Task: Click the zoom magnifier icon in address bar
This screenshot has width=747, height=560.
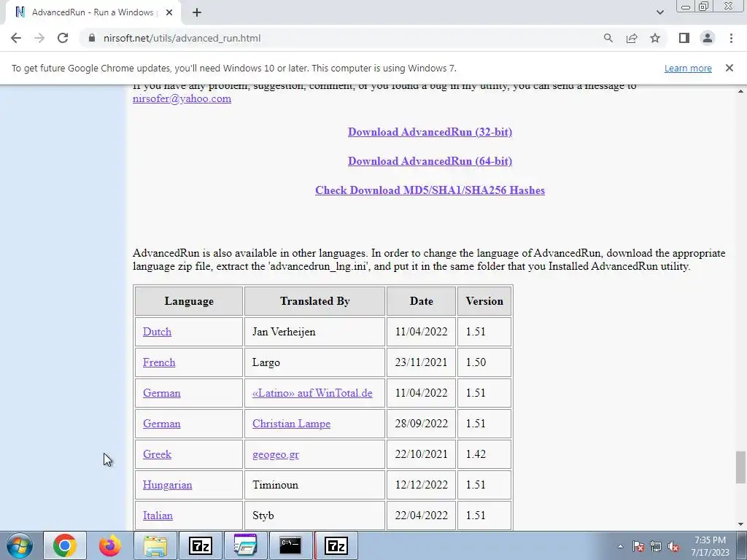Action: point(608,38)
